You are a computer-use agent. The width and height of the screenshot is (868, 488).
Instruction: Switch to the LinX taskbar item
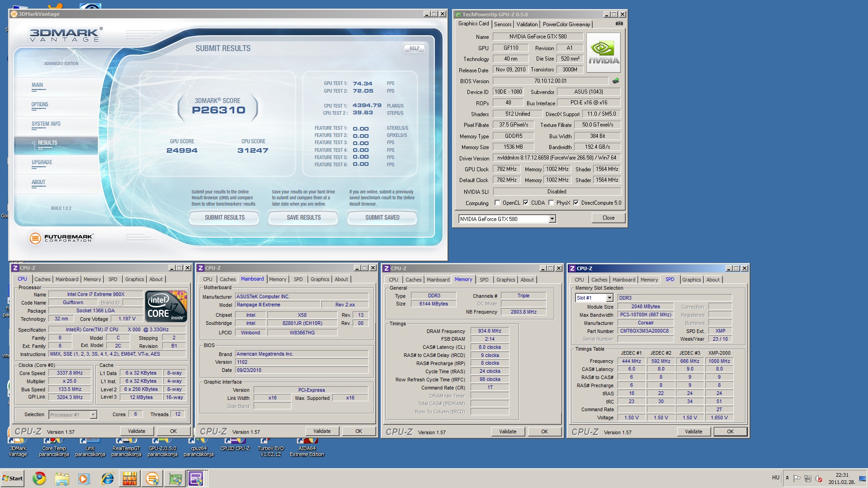[130, 478]
